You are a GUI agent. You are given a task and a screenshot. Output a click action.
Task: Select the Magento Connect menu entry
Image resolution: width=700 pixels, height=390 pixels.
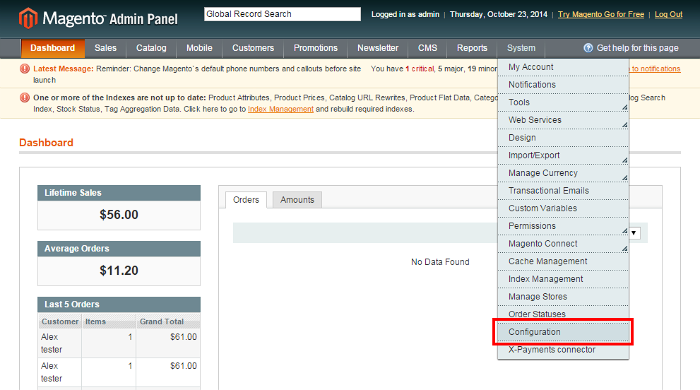pyautogui.click(x=563, y=244)
